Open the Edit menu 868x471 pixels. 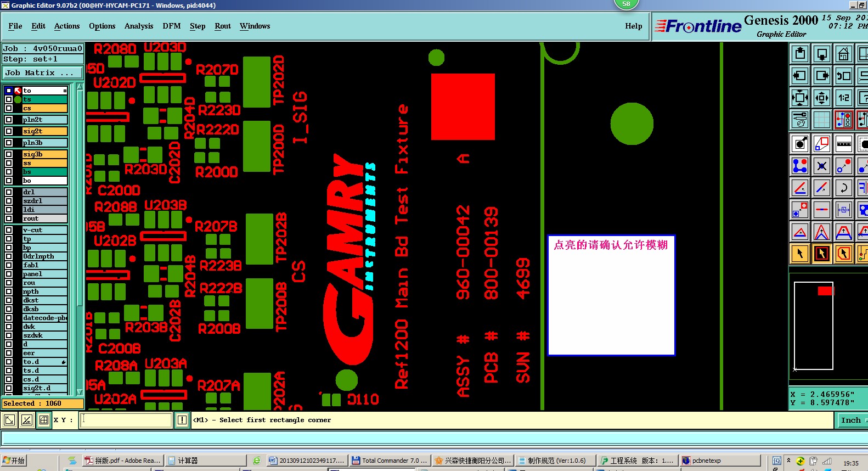(38, 26)
